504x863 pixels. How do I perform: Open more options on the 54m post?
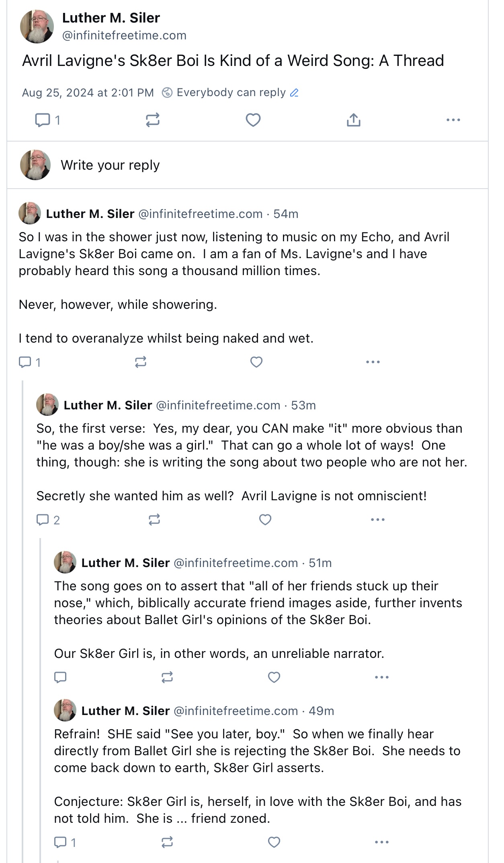(x=373, y=362)
